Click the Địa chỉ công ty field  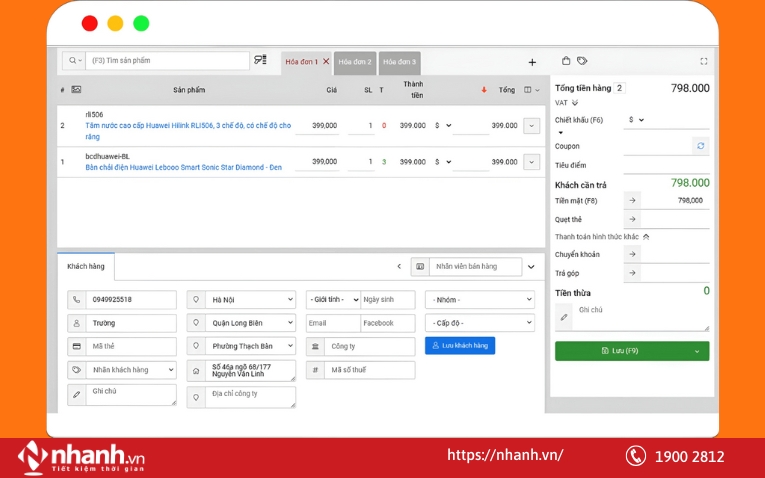pos(250,397)
